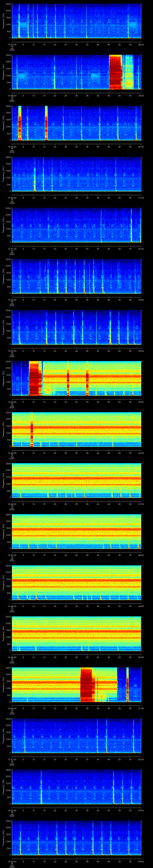
Task: Click the 15:50:00 time axis label
Action: pyautogui.click(x=12, y=708)
